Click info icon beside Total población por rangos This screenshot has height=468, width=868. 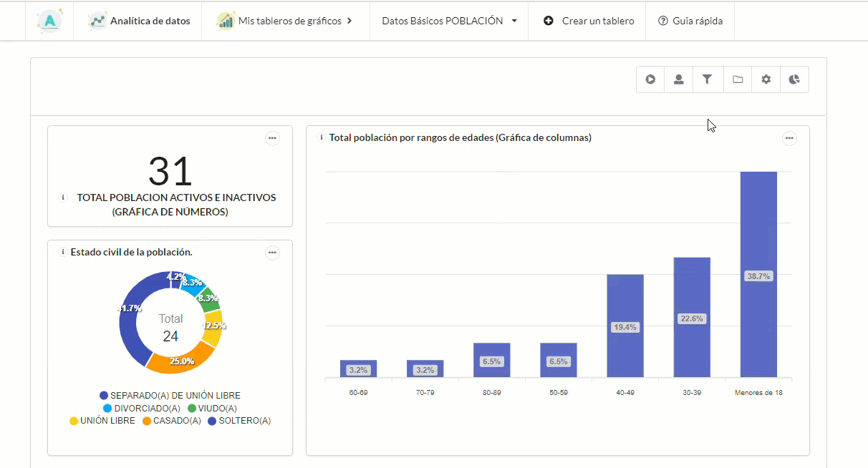point(322,137)
